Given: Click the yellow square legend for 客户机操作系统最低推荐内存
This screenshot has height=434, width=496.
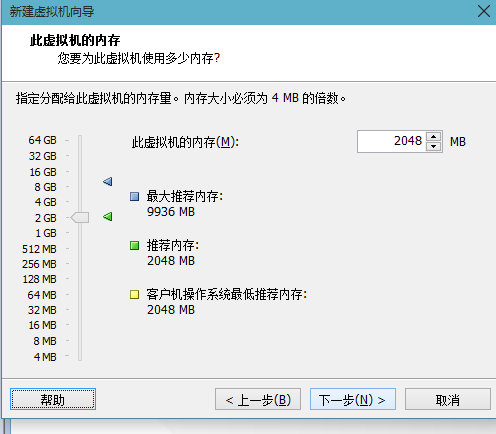Looking at the screenshot, I should pos(134,295).
